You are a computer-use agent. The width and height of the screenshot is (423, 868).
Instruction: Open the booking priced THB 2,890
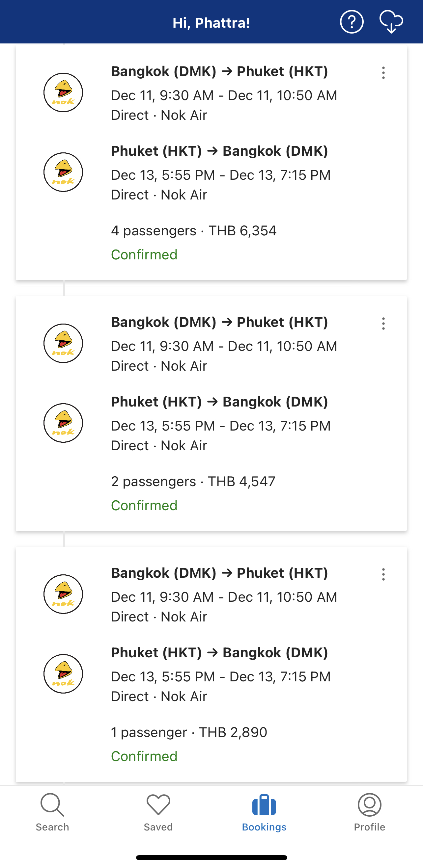pos(189,732)
